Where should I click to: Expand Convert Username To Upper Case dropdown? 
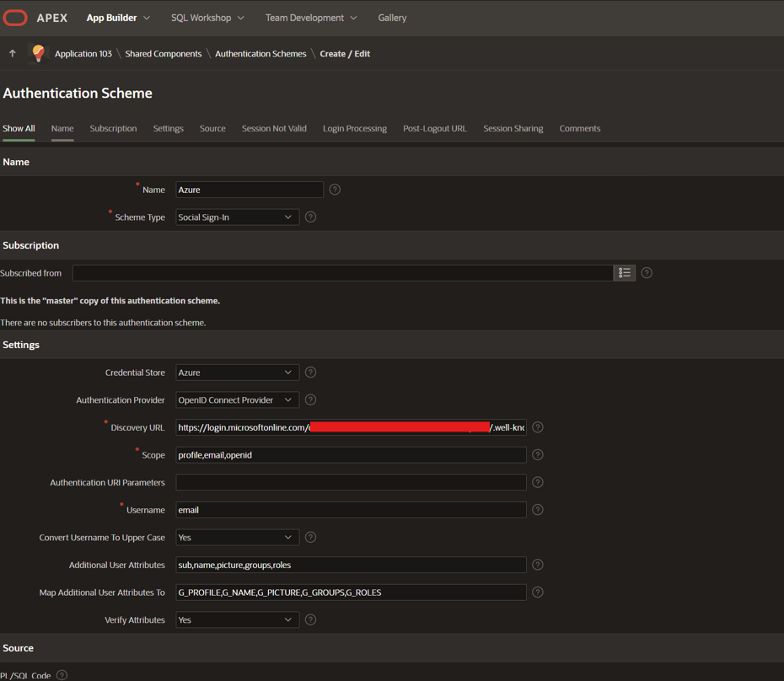[x=237, y=538]
